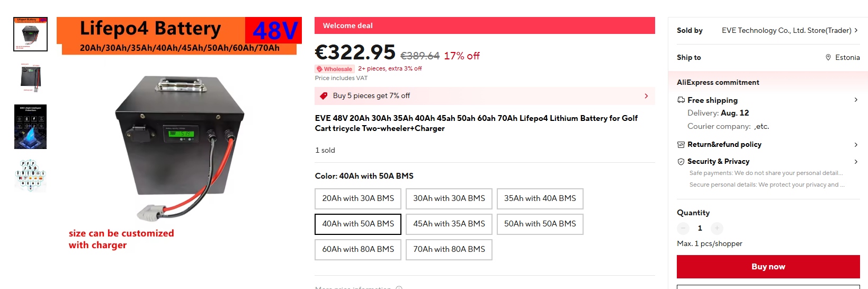
Task: Click the Estonia location pin icon
Action: [828, 57]
